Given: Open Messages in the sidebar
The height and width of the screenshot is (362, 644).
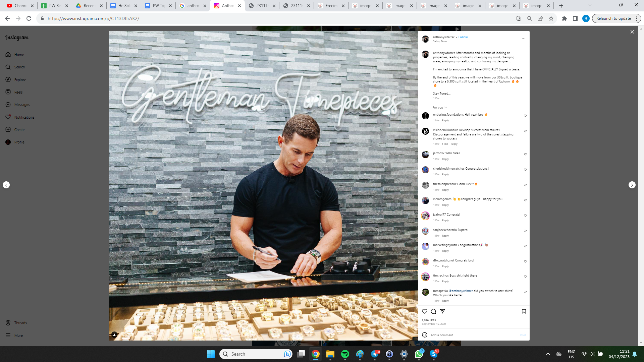Looking at the screenshot, I should (18, 105).
